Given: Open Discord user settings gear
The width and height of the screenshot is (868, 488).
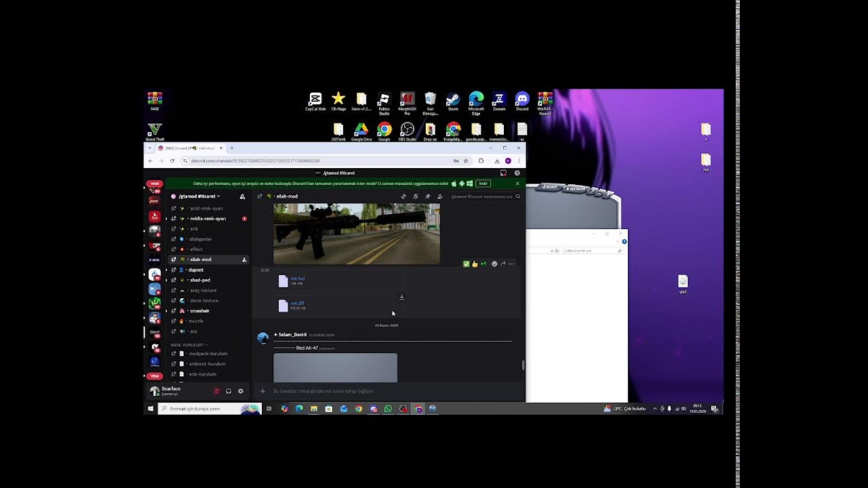Looking at the screenshot, I should [x=241, y=391].
